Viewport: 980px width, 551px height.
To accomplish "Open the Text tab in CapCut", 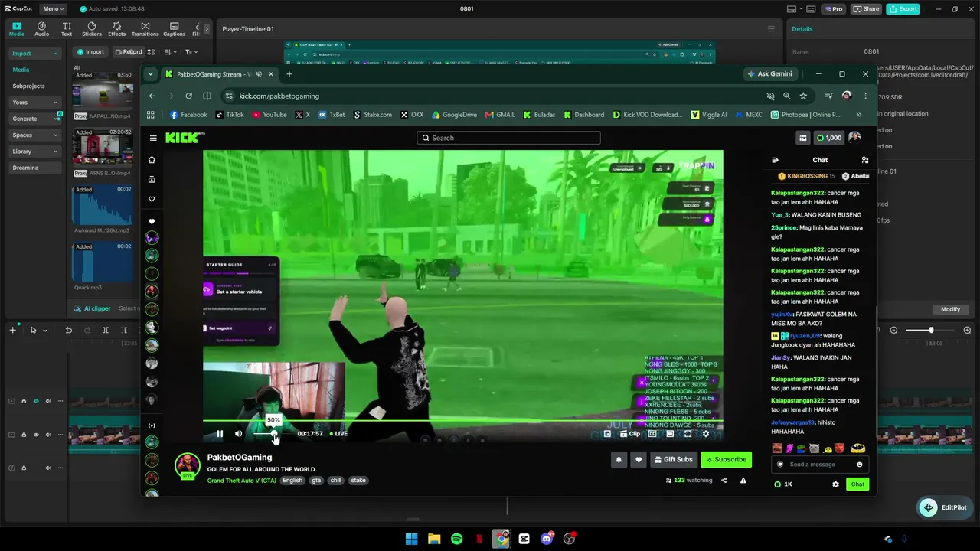I will [67, 29].
